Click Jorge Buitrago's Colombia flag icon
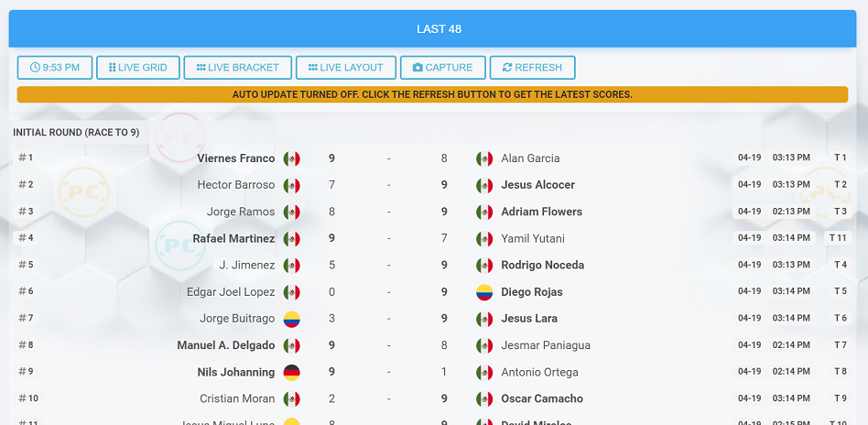The height and width of the screenshot is (425, 868). click(292, 319)
